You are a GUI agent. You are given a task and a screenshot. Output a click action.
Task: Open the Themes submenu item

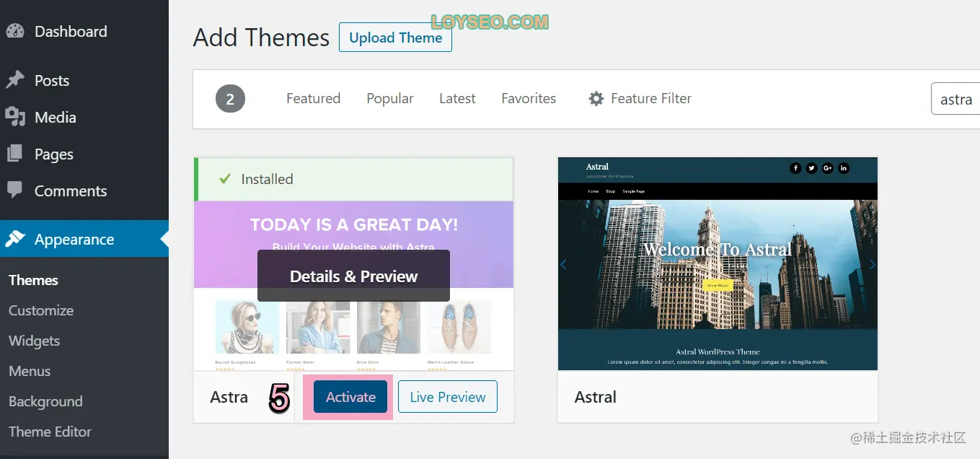tap(33, 280)
